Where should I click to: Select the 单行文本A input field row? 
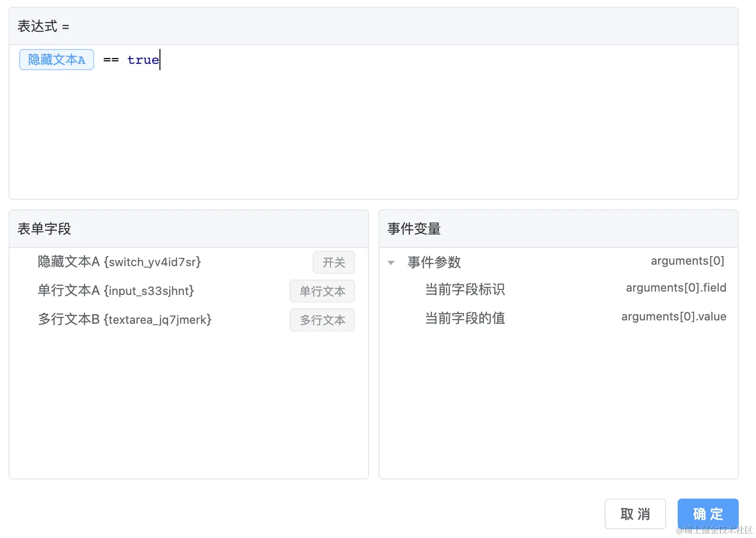coord(116,291)
